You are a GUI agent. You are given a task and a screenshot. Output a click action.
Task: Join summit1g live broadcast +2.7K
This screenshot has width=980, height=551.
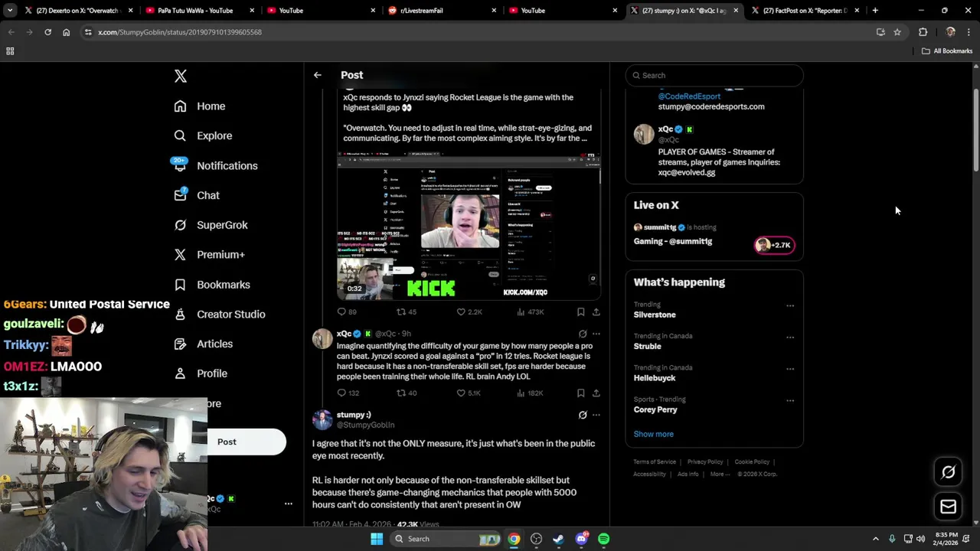[775, 245]
